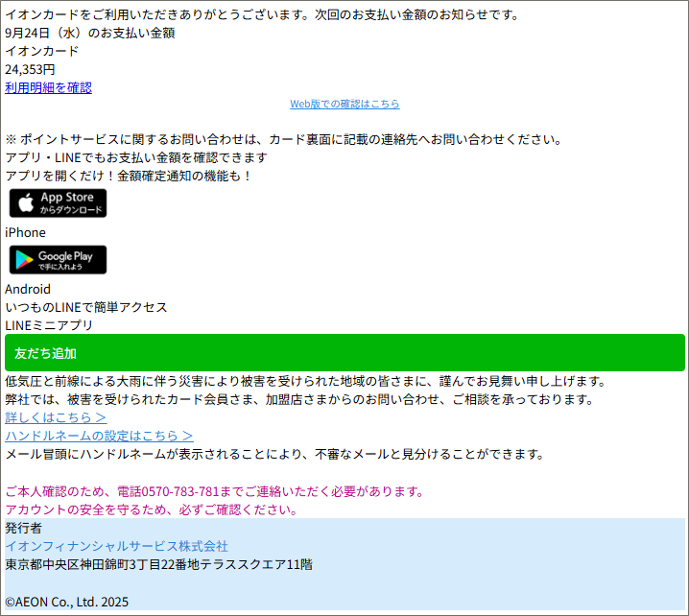Click the LINEミニアプリ text
The image size is (689, 616).
click(x=49, y=325)
